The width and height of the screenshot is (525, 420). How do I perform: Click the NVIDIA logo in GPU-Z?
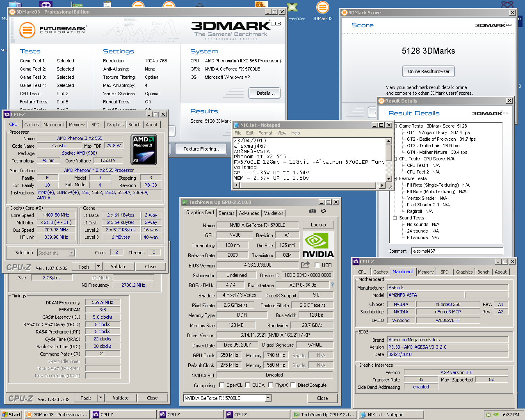[318, 245]
